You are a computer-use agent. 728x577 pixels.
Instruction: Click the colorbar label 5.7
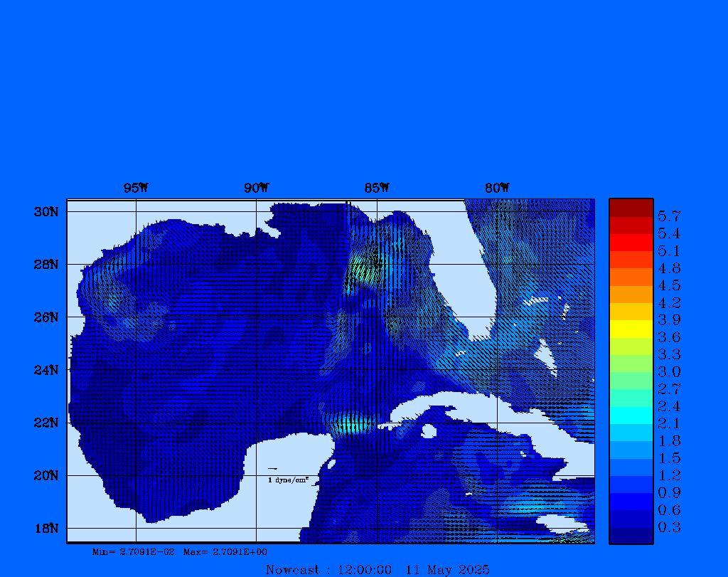pos(669,216)
